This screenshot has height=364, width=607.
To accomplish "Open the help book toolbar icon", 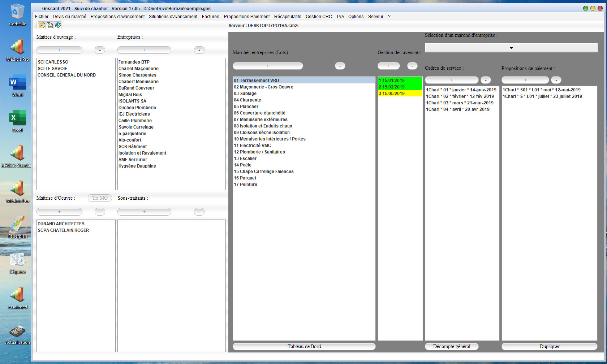I will (x=58, y=25).
